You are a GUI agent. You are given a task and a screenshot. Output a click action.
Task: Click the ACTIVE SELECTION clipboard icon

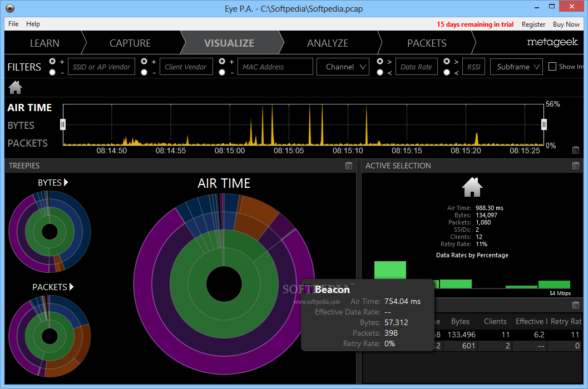coord(576,166)
